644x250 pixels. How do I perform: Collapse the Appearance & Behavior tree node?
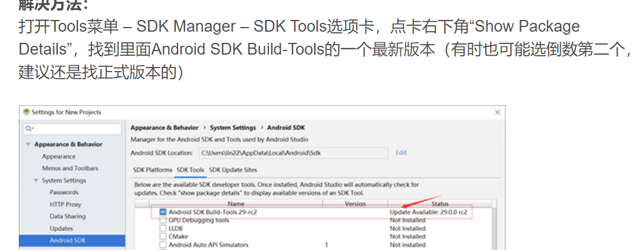28,144
